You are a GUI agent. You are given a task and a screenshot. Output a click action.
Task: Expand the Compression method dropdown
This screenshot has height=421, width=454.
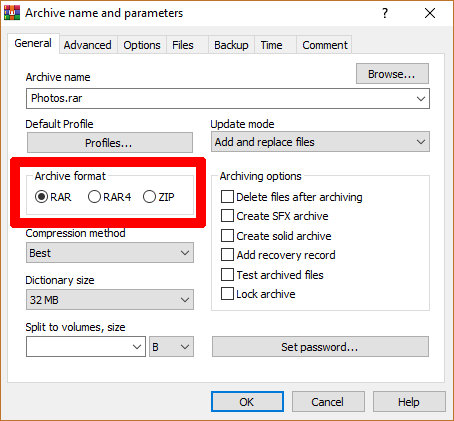tap(110, 253)
